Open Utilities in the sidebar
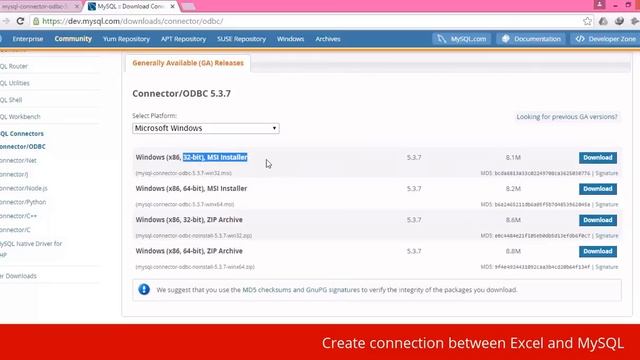 pos(15,83)
